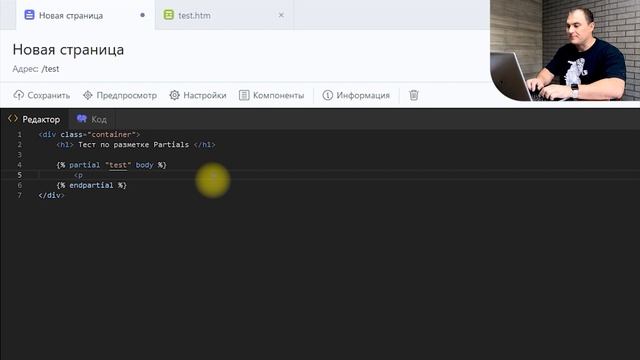
Task: Click the unsaved dot on Новая страница tab
Action: point(142,15)
